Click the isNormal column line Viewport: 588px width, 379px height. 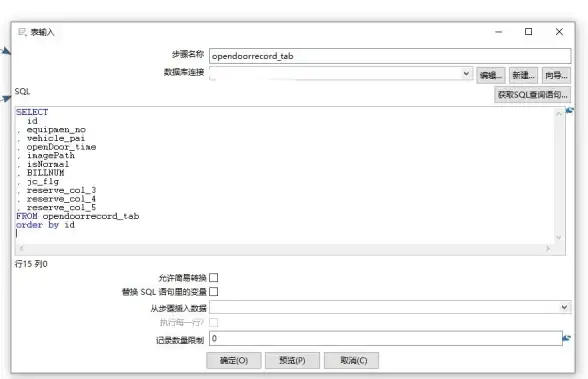pos(43,164)
